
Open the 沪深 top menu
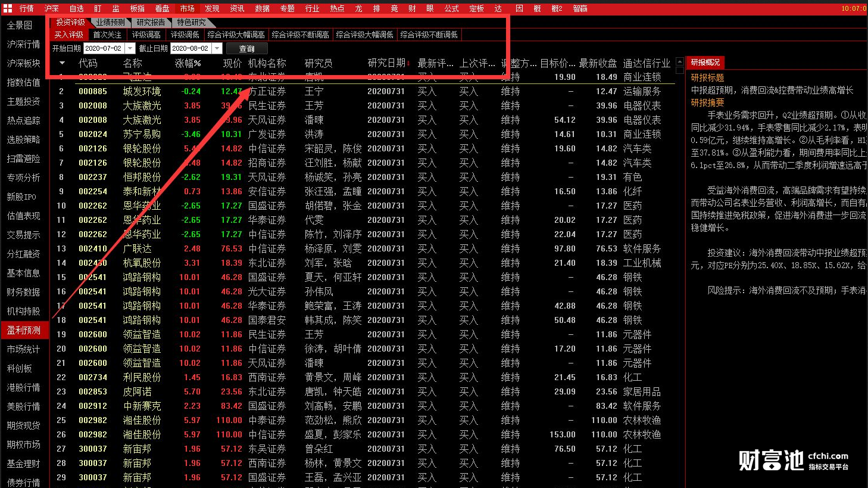pyautogui.click(x=51, y=8)
